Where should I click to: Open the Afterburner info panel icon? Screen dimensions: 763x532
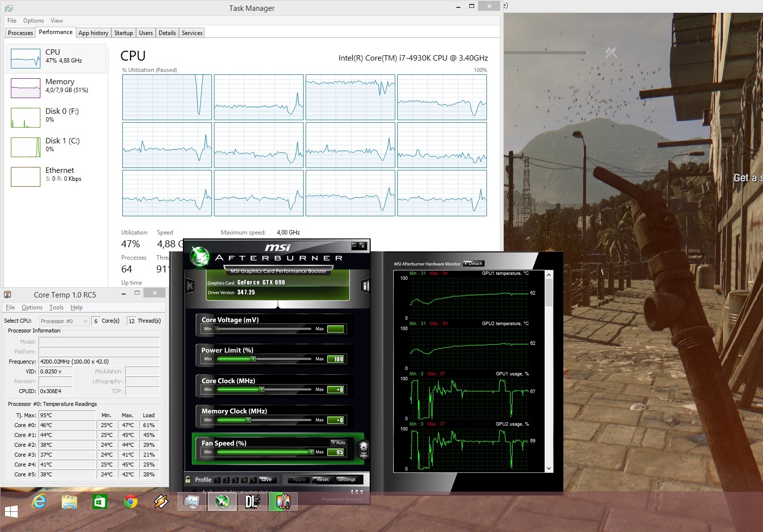tap(365, 286)
